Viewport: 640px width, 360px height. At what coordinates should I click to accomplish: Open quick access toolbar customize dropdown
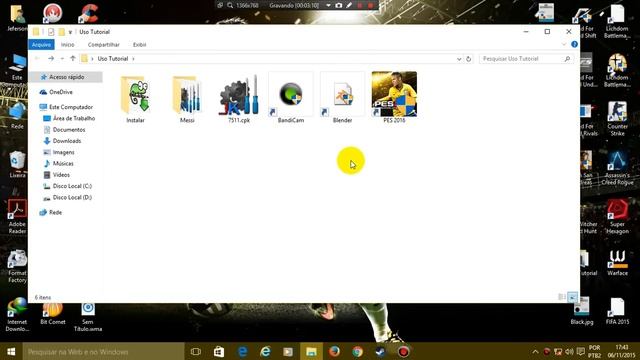(x=70, y=32)
